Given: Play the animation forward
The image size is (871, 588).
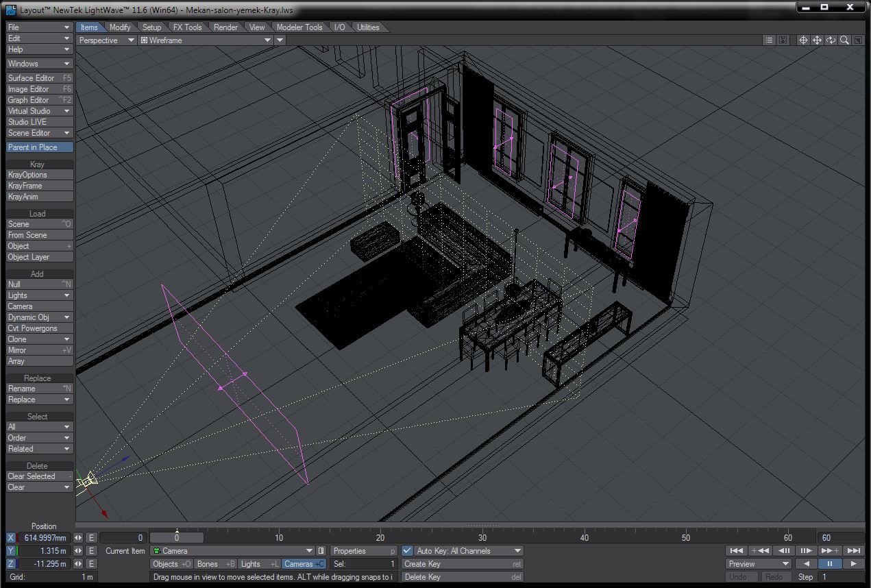Looking at the screenshot, I should click(x=852, y=564).
